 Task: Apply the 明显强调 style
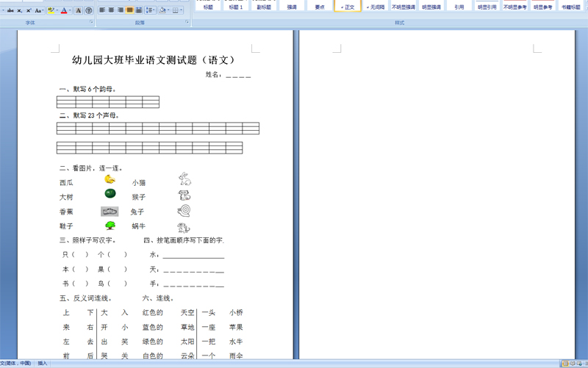[x=431, y=6]
